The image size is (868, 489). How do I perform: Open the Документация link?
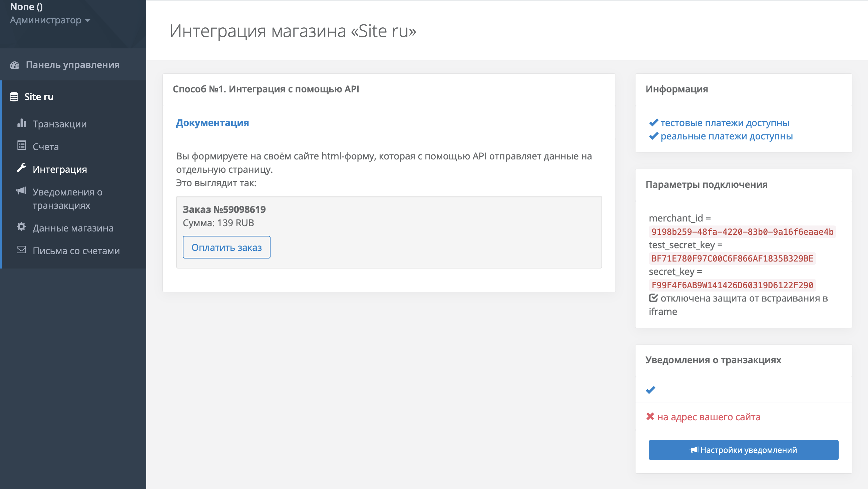[212, 123]
